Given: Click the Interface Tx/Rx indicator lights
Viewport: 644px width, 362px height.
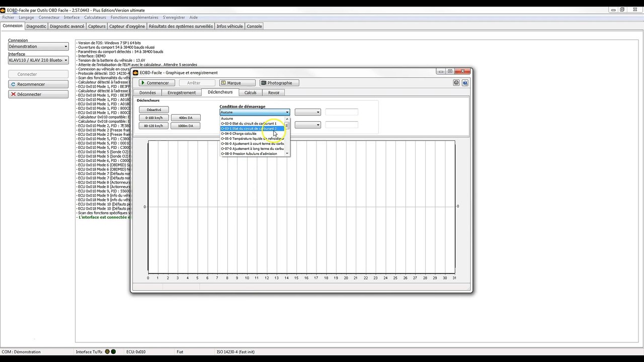Looking at the screenshot, I should tap(110, 352).
